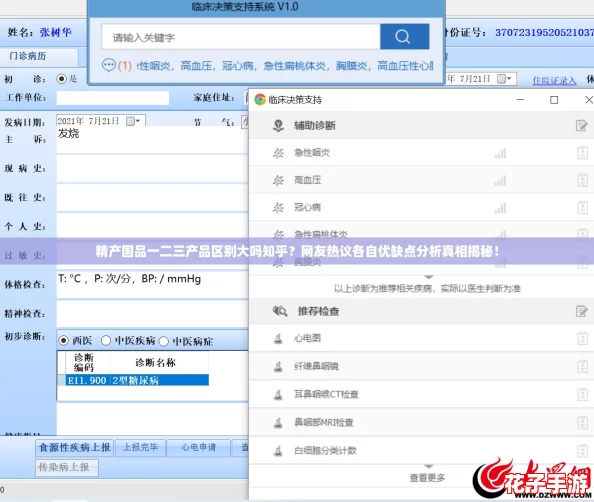Click into the 请输入关键字 search field
This screenshot has height=502, width=594.
241,37
